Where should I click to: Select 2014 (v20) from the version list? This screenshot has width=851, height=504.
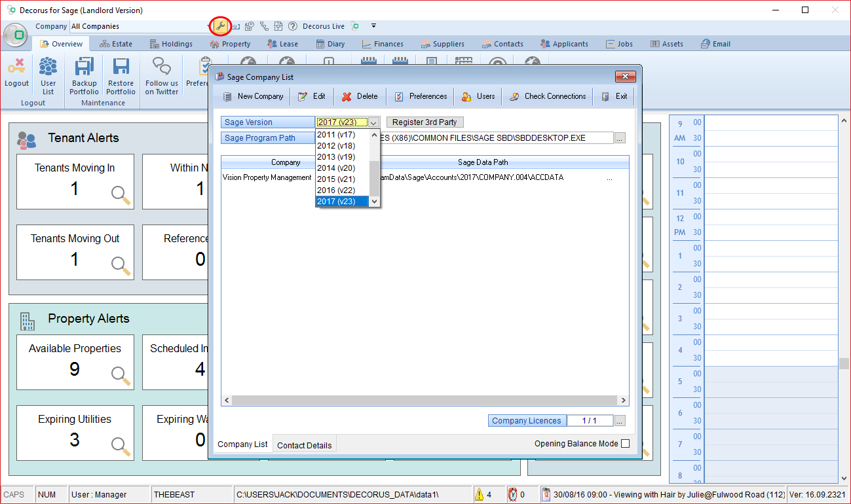tap(343, 168)
